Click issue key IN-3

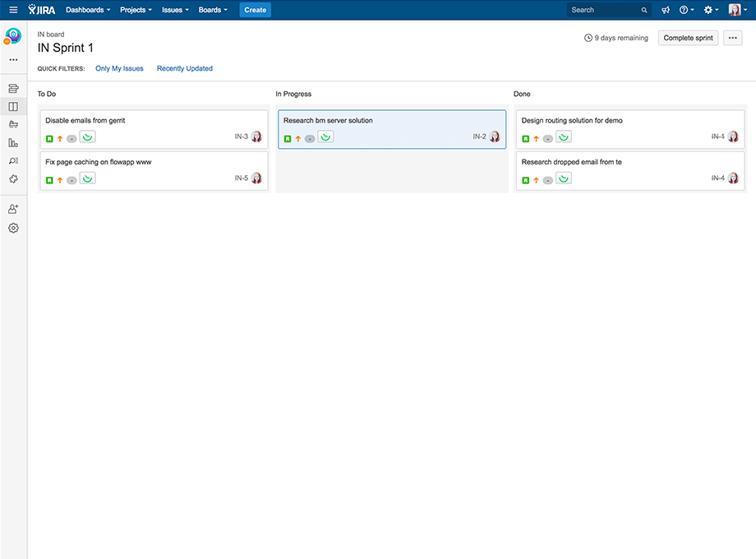click(241, 136)
